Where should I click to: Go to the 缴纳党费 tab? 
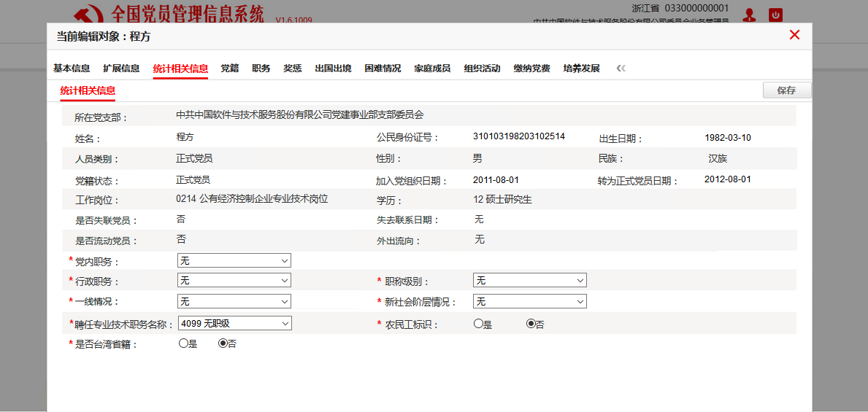point(531,69)
